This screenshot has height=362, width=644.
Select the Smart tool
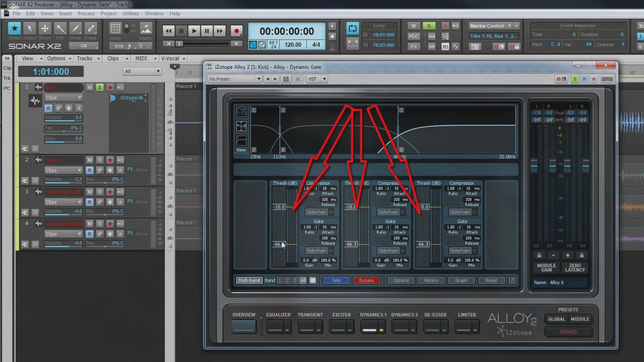click(x=14, y=29)
